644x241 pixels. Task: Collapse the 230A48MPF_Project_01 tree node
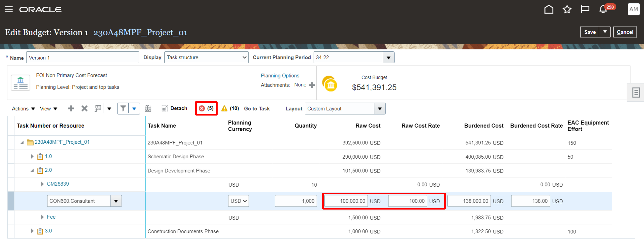click(22, 142)
